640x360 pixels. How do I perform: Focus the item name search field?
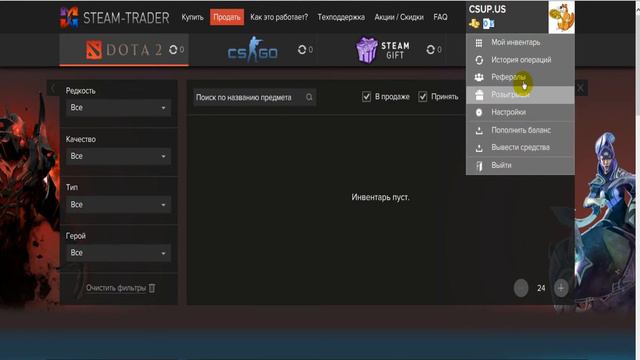[254, 97]
